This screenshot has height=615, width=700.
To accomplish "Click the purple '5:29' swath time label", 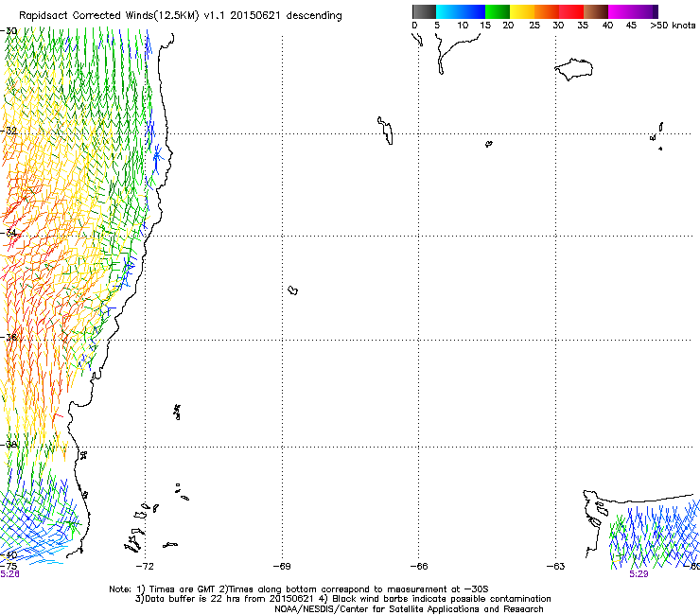I will click(x=639, y=574).
